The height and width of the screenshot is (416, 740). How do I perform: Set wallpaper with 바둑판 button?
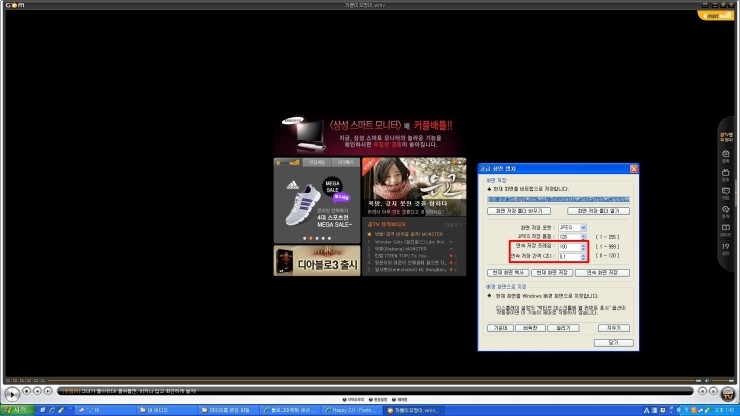pos(530,328)
